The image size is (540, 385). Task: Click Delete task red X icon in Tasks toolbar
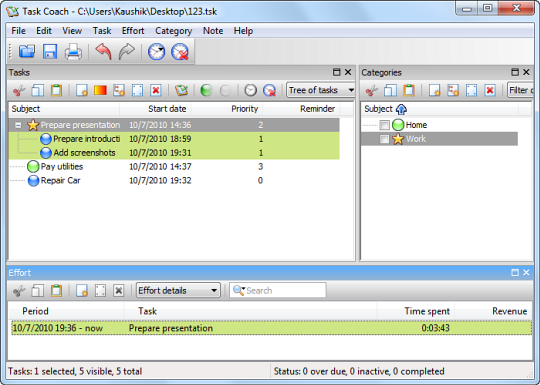pos(156,91)
